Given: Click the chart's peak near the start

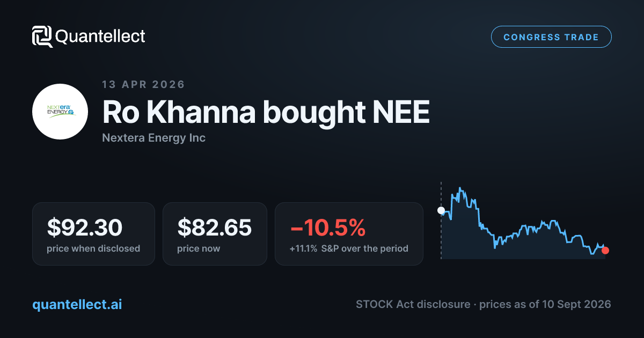Looking at the screenshot, I should tap(460, 188).
